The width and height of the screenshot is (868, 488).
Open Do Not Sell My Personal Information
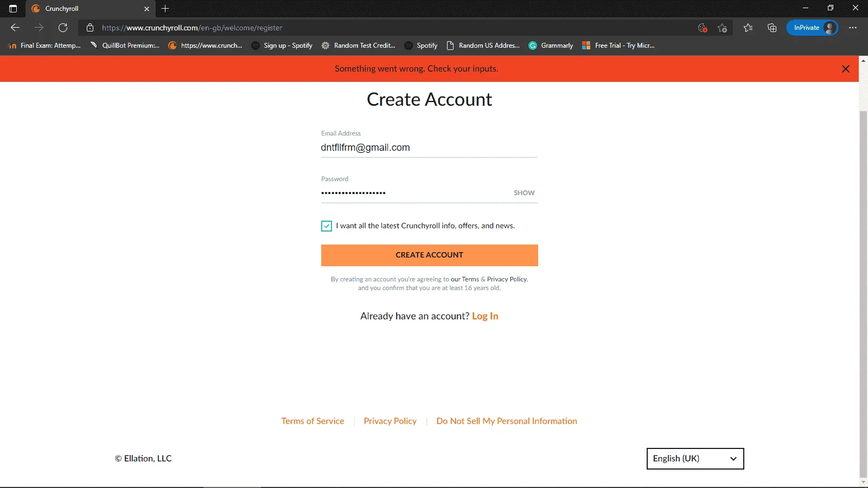[507, 421]
